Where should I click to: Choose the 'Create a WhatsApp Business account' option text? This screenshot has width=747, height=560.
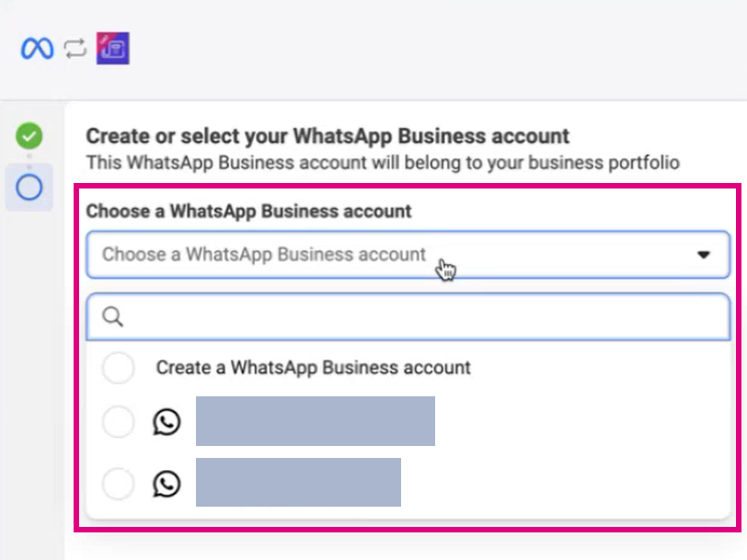coord(313,368)
